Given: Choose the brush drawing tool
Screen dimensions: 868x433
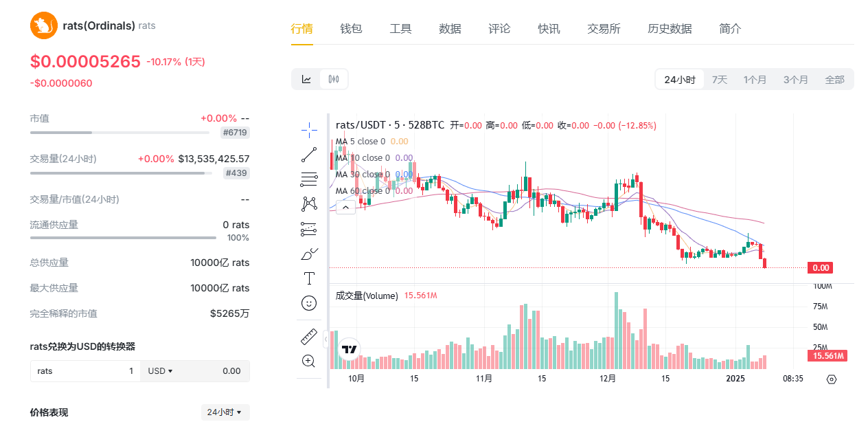Looking at the screenshot, I should coord(309,254).
